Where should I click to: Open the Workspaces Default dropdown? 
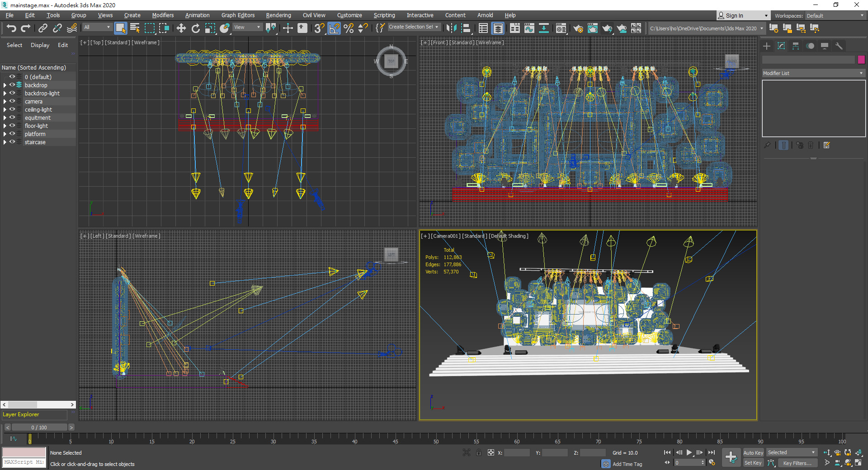coord(835,16)
